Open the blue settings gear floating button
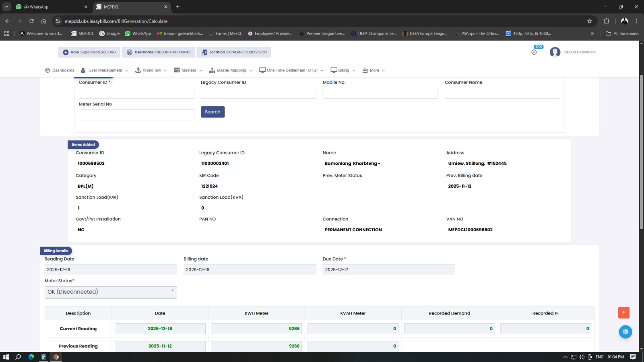 coord(625,332)
